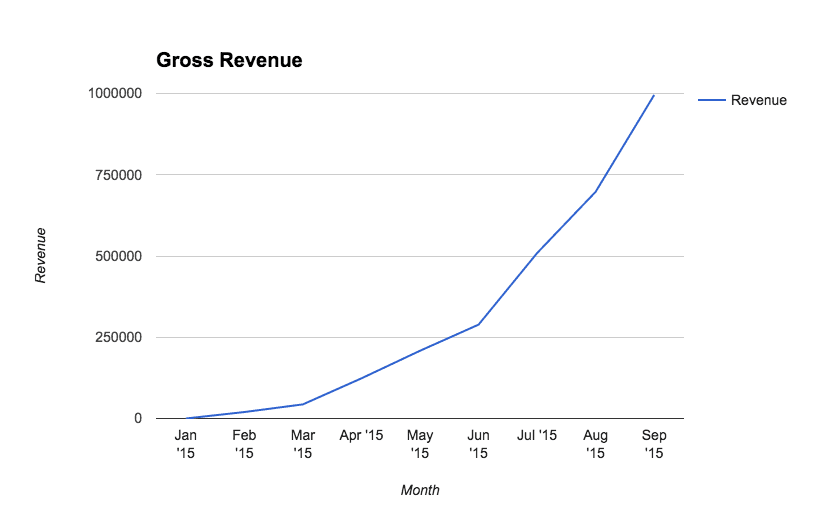Select the line's data point at Aug '15
This screenshot has height=513, width=839.
(596, 191)
